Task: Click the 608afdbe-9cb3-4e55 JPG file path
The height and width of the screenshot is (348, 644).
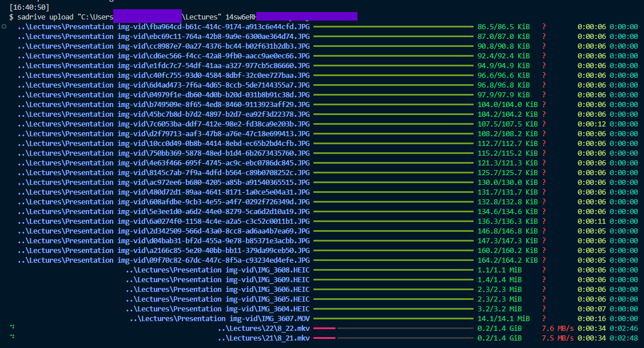Action: [164, 201]
